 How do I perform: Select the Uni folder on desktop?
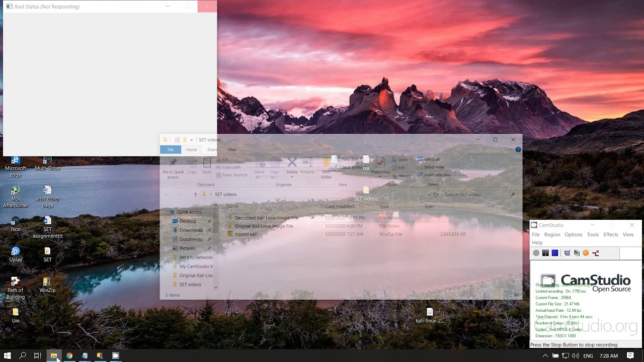pyautogui.click(x=16, y=316)
